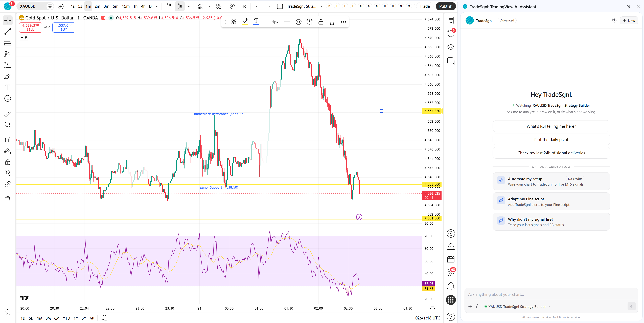Toggle fullscreen mode square icon
Image resolution: width=644 pixels, height=323 pixels.
(x=280, y=6)
